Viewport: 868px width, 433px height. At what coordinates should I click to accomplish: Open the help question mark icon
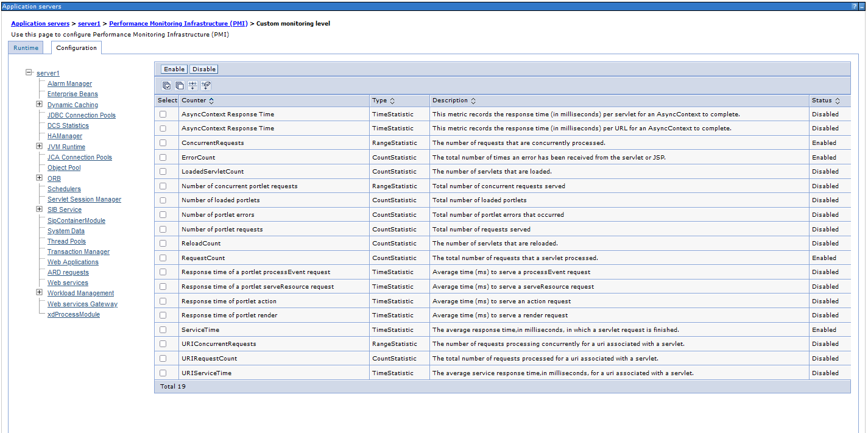(x=855, y=6)
